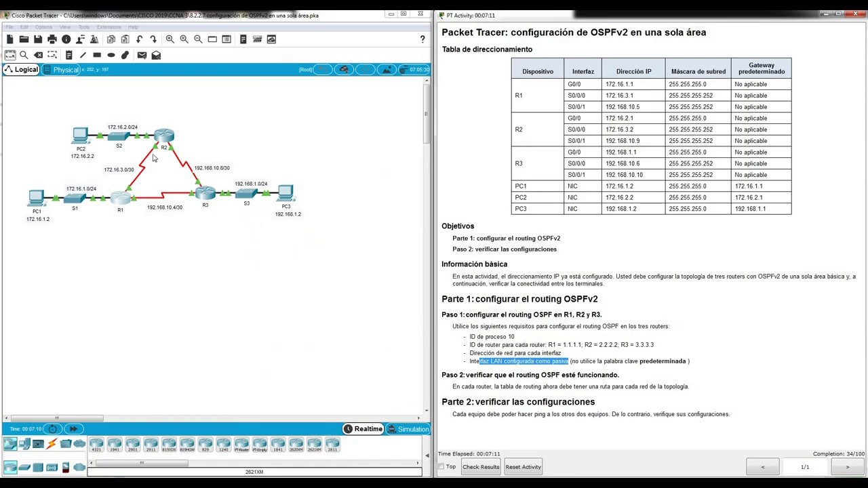
Task: Open the Edit menu
Action: pyautogui.click(x=24, y=27)
